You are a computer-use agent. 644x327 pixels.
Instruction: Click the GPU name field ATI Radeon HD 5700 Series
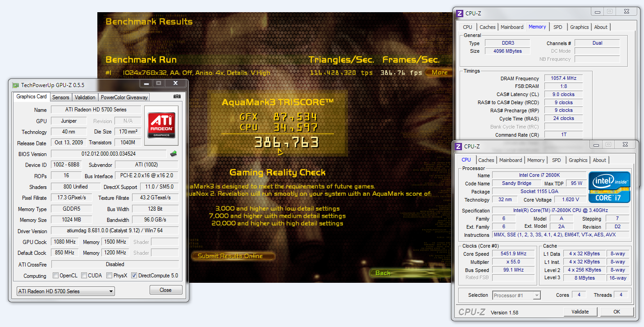[95, 110]
